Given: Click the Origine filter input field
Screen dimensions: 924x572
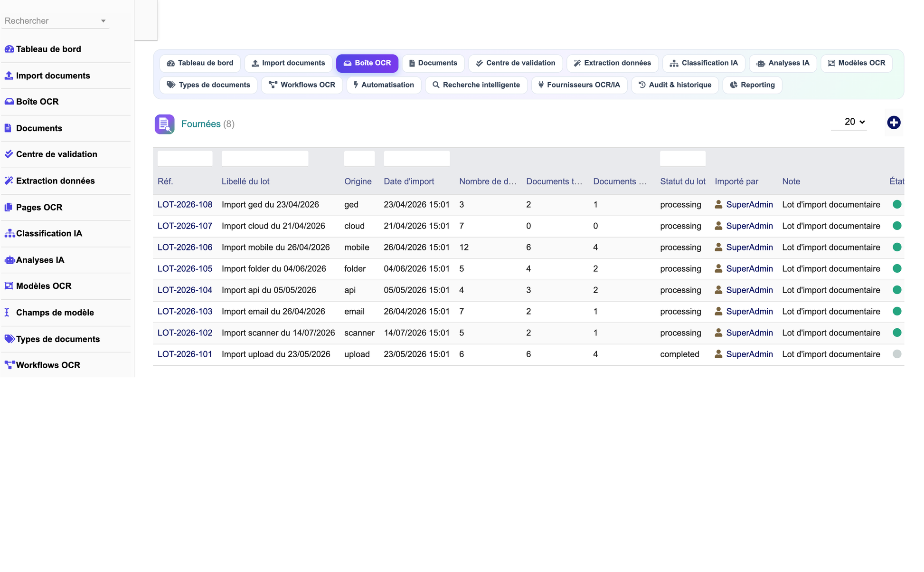Looking at the screenshot, I should click(359, 159).
